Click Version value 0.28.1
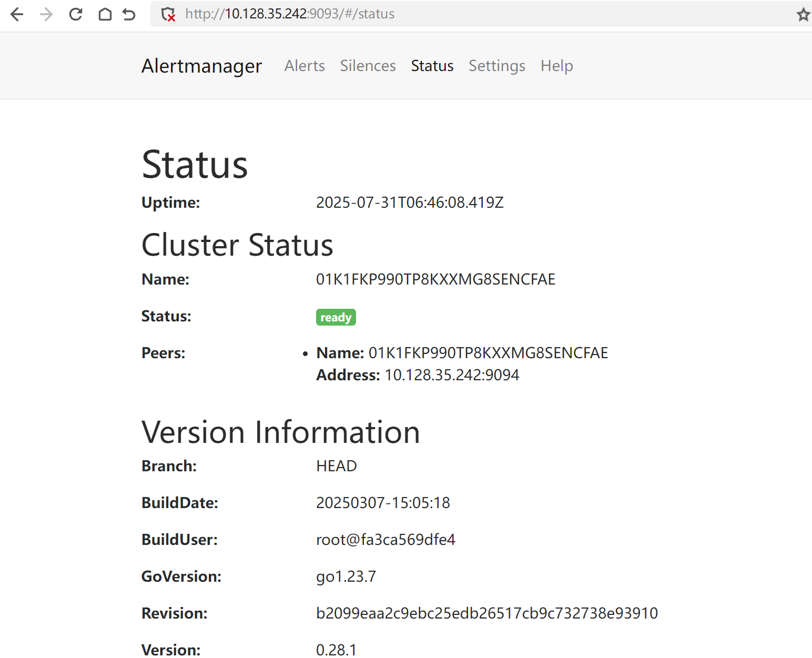 [x=336, y=650]
